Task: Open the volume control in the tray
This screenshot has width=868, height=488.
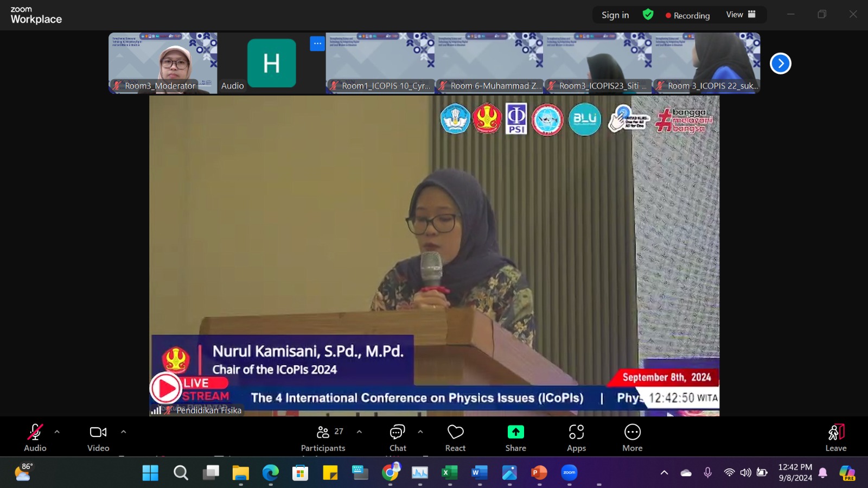Action: (x=746, y=473)
